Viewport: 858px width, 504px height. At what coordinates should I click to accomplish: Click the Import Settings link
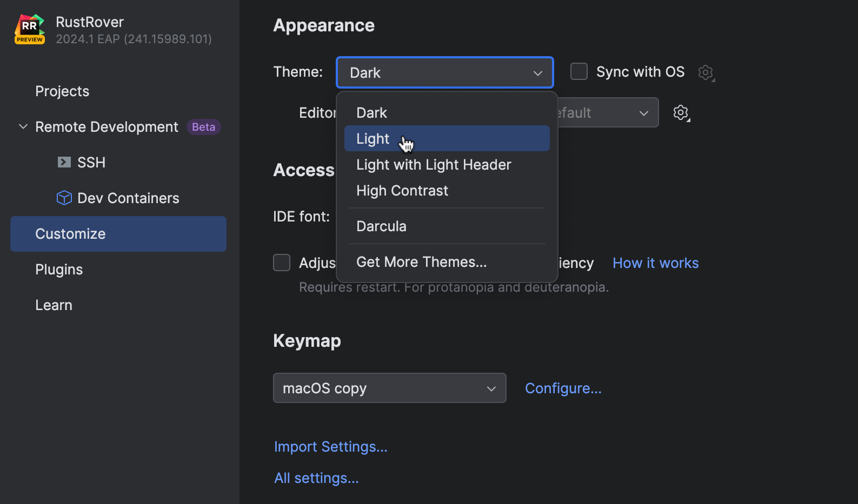pos(330,447)
